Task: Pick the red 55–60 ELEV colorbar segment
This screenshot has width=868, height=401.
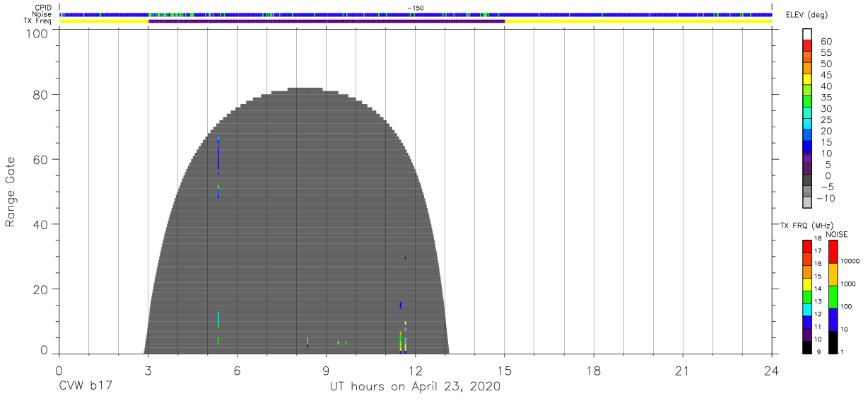Action: click(807, 47)
